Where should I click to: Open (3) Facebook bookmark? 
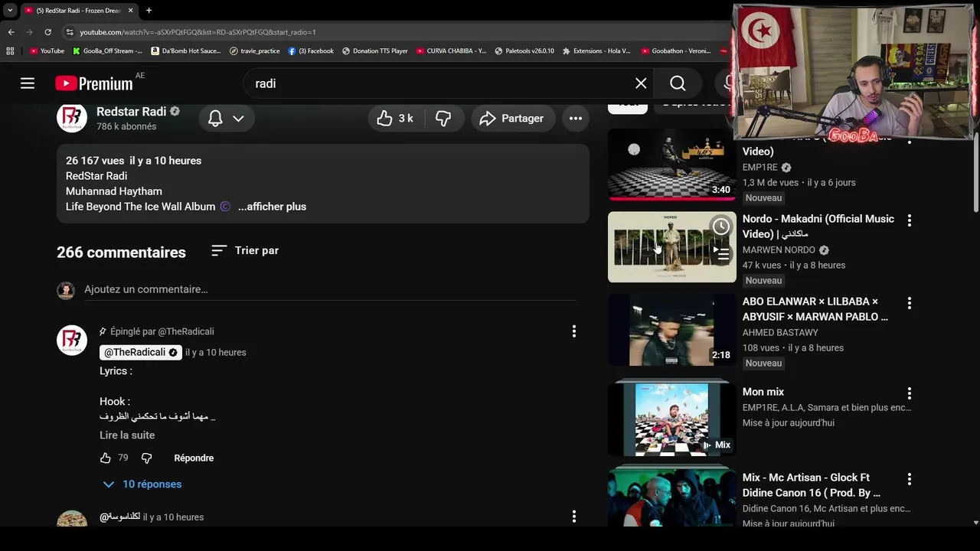(x=311, y=51)
